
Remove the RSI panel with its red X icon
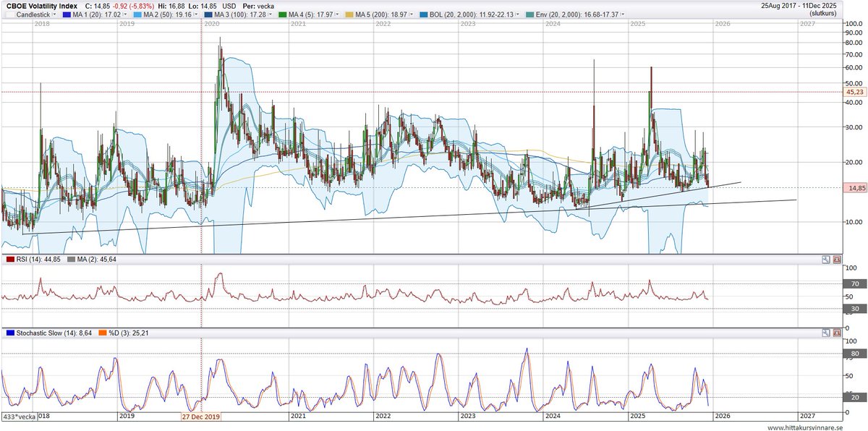pyautogui.click(x=837, y=258)
